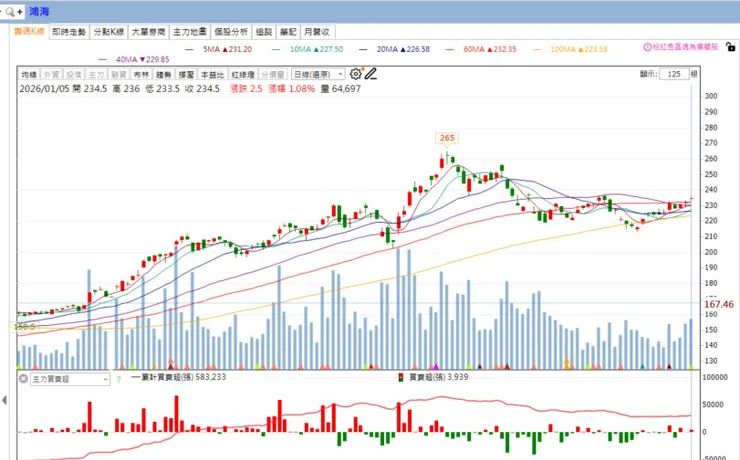740x460 pixels.
Task: Switch to the 主力地圖 tab
Action: pyautogui.click(x=190, y=32)
